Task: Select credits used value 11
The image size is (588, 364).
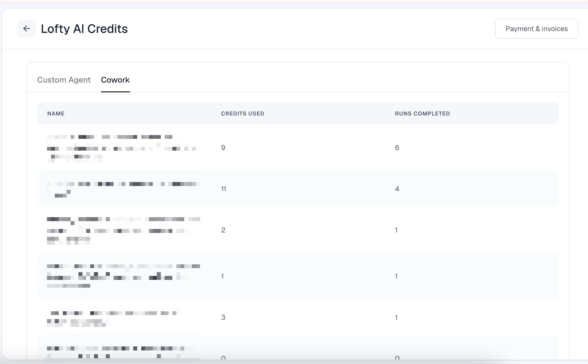Action: tap(224, 189)
